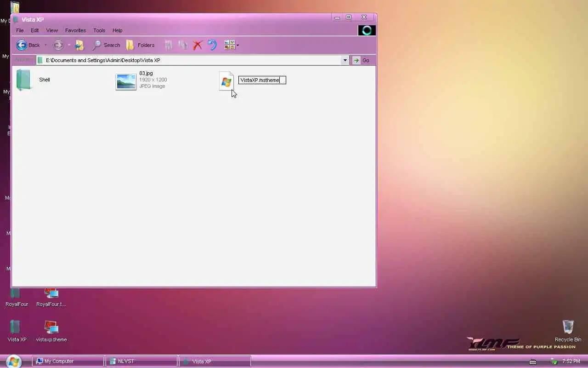Go up one folder level
Image resolution: width=588 pixels, height=368 pixels.
pyautogui.click(x=79, y=45)
